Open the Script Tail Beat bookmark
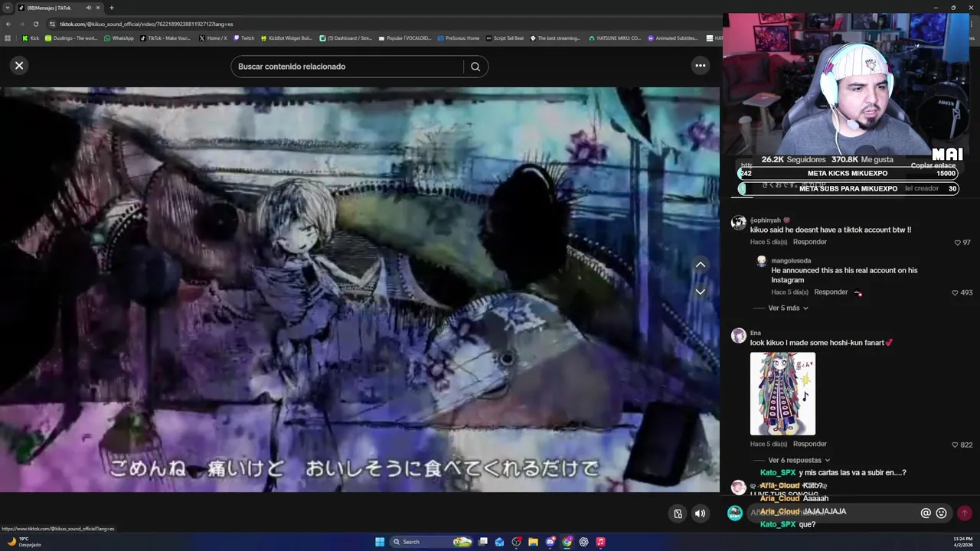Image resolution: width=980 pixels, height=551 pixels. coord(505,37)
